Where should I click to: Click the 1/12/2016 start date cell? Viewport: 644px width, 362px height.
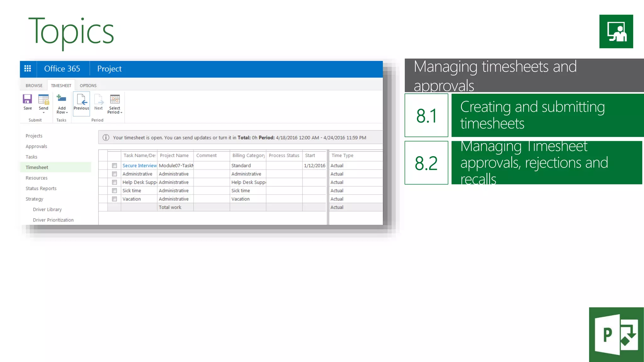[314, 166]
